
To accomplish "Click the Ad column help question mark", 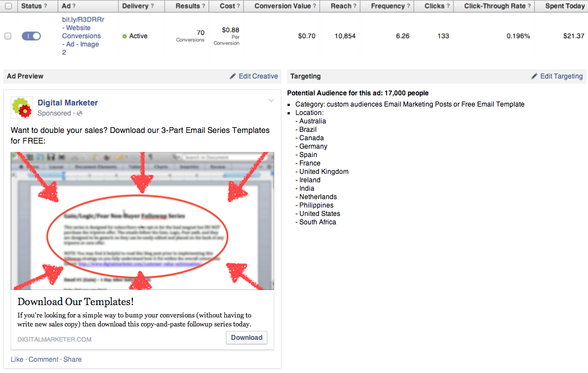I will [74, 6].
